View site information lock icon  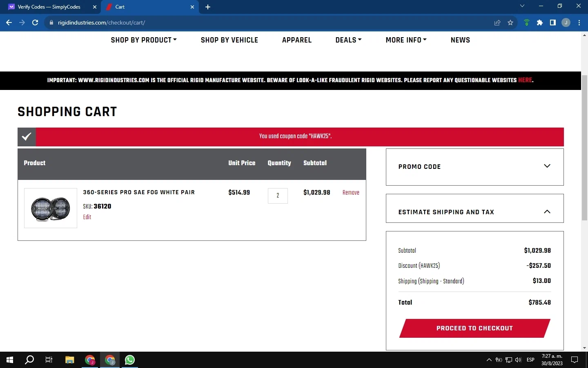51,22
